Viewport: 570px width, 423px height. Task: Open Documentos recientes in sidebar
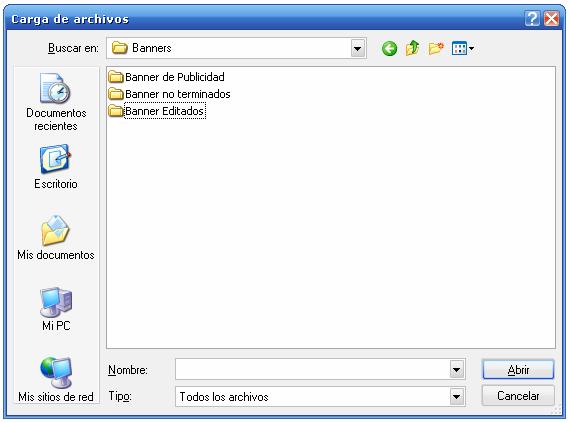(56, 102)
